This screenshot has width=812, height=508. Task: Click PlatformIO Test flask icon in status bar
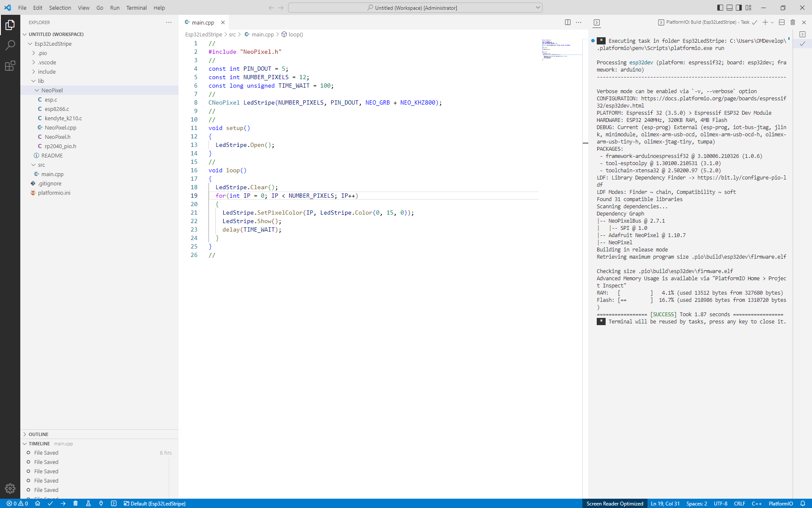point(88,503)
